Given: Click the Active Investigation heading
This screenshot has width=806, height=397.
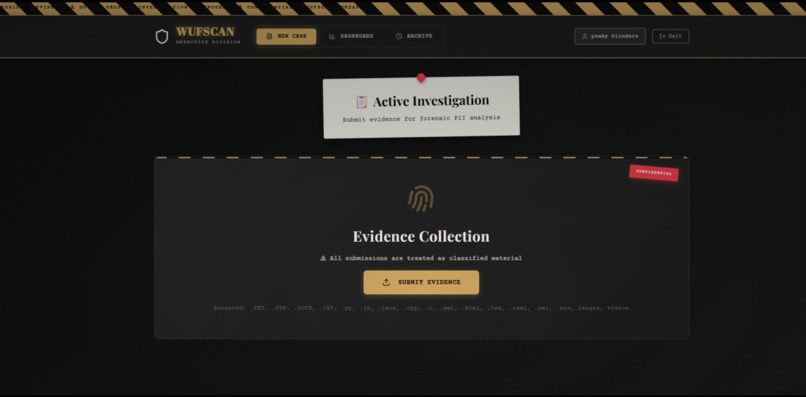Looking at the screenshot, I should [x=431, y=101].
